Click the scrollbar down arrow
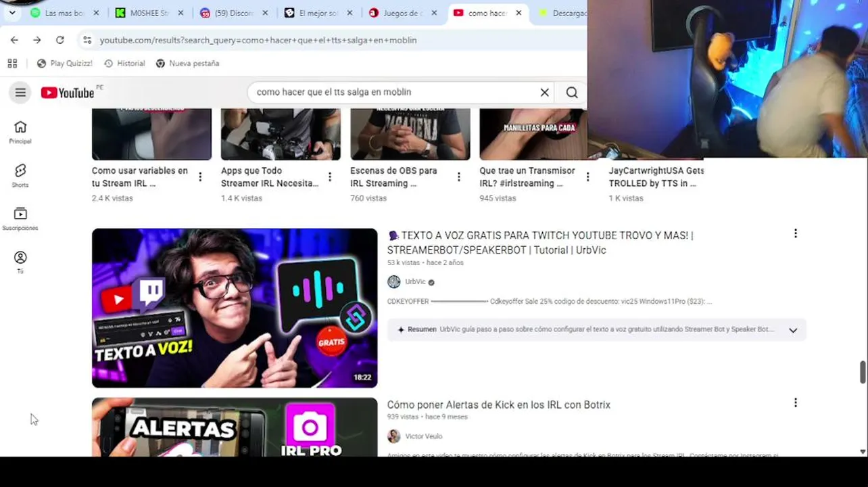Screen dimensions: 868x487 863,451
